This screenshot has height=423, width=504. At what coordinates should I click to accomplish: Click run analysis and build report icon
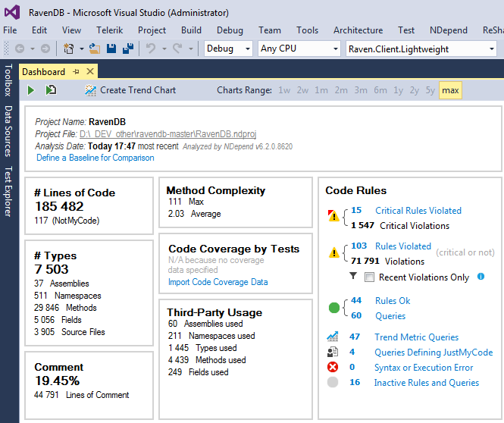(x=51, y=90)
